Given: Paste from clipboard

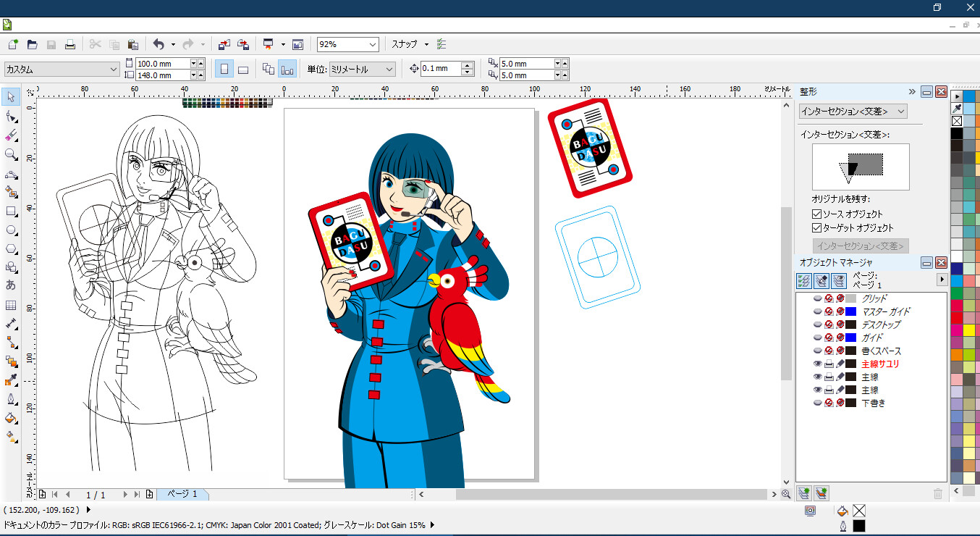Looking at the screenshot, I should (132, 44).
